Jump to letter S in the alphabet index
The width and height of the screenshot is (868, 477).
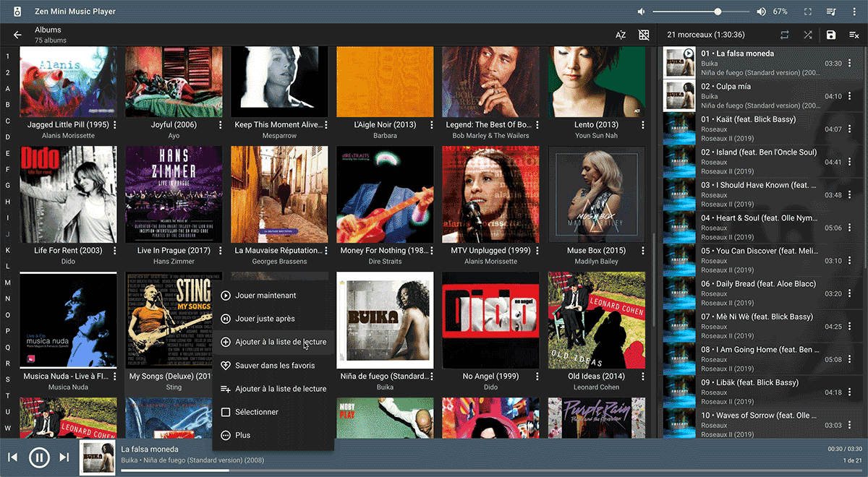click(8, 379)
